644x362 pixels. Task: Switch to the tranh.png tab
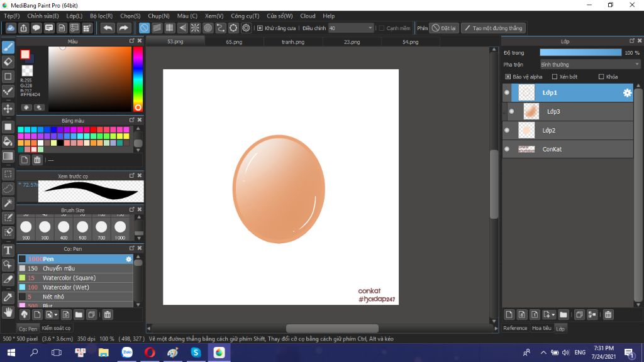click(x=293, y=42)
